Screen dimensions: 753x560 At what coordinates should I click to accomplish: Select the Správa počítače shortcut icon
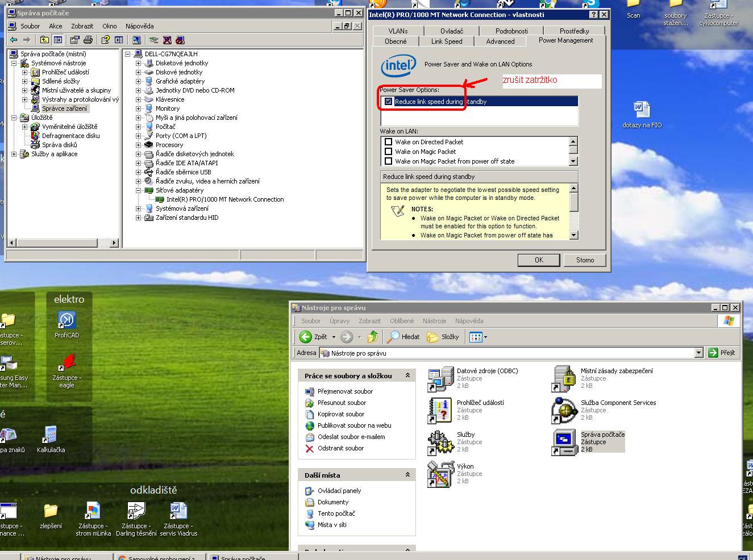tap(564, 442)
